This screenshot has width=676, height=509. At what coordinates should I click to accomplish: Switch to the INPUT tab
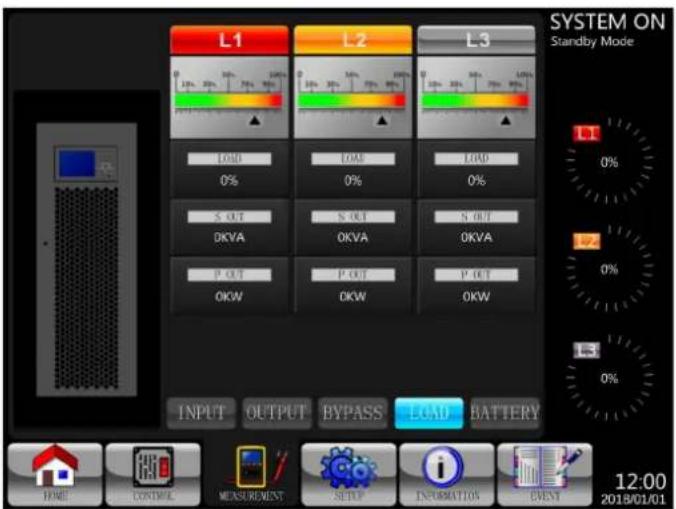click(x=201, y=413)
